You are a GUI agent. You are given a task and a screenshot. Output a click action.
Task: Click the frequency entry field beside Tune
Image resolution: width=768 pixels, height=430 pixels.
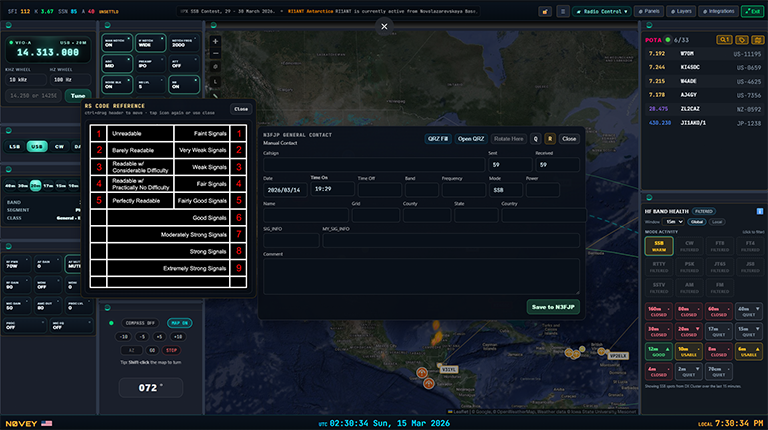(33, 96)
